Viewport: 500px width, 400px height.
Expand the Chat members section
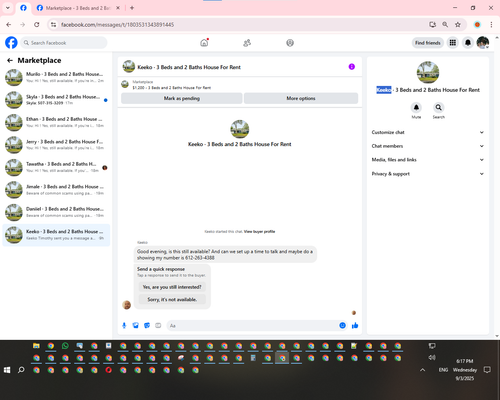[x=428, y=146]
